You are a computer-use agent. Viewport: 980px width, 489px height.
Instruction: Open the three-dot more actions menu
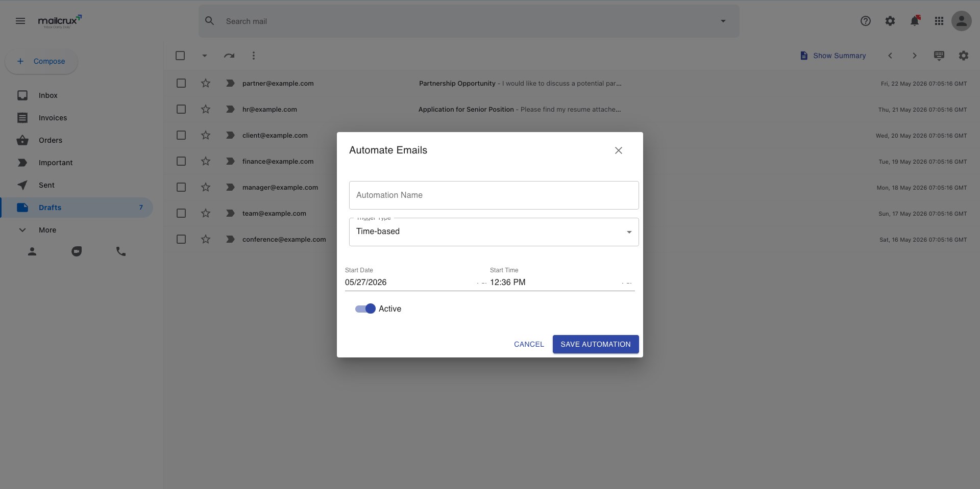tap(254, 56)
